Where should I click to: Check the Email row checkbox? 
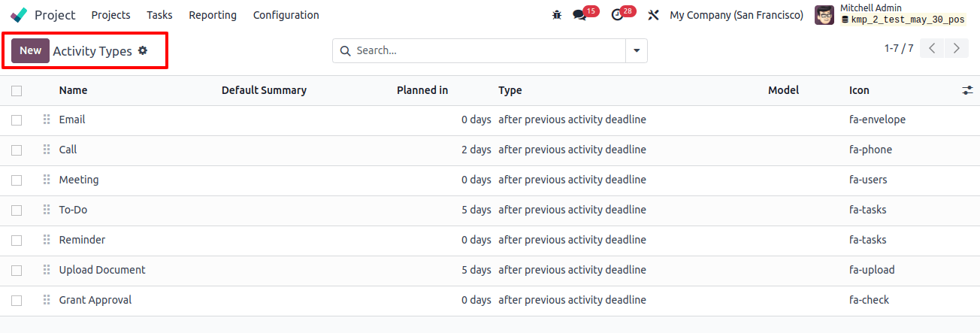[x=17, y=120]
